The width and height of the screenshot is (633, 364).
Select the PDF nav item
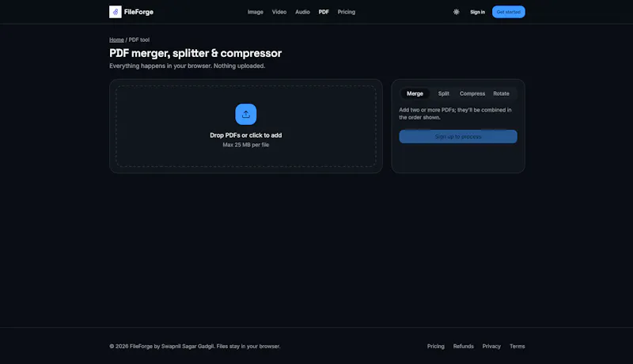[x=324, y=12]
